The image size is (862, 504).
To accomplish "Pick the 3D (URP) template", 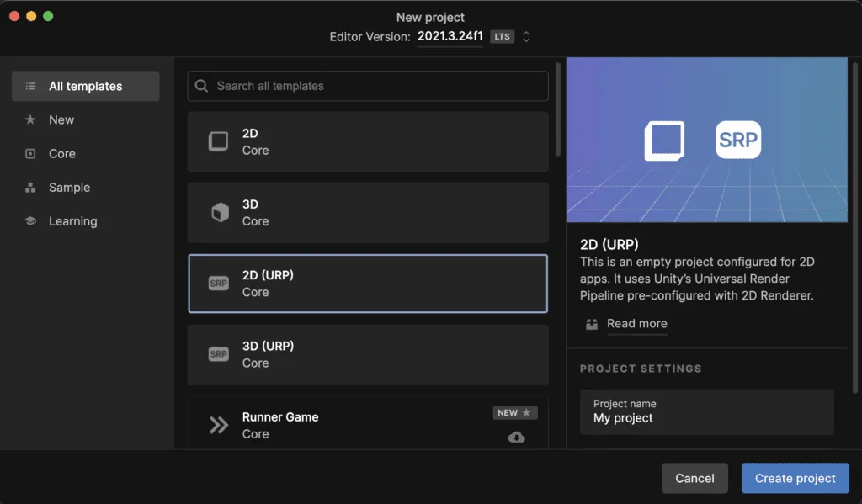I will [368, 354].
